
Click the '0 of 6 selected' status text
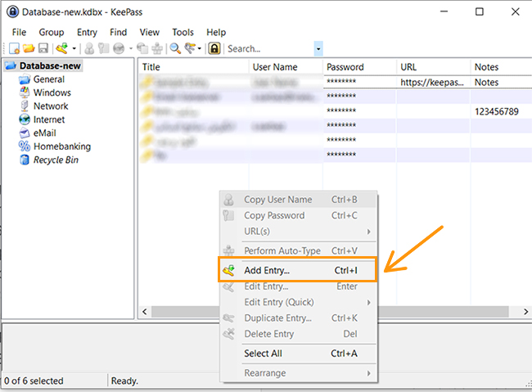[34, 381]
